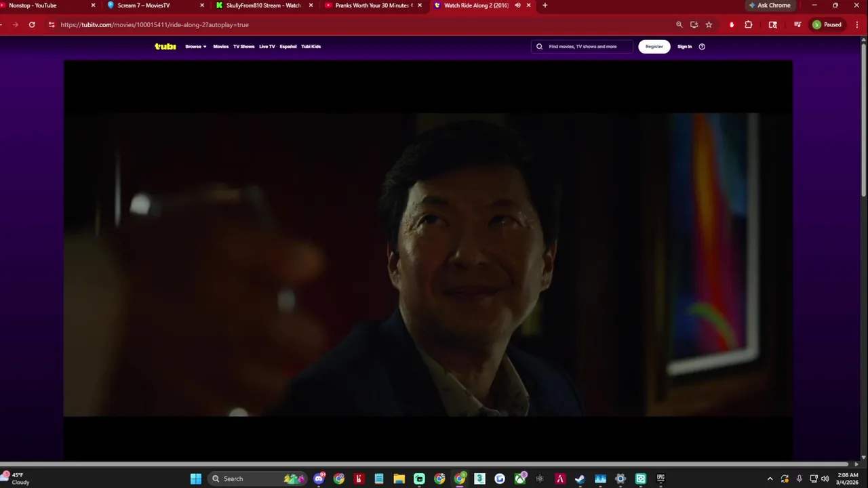Open Tubi help question mark icon
The image size is (868, 488).
[x=702, y=47]
